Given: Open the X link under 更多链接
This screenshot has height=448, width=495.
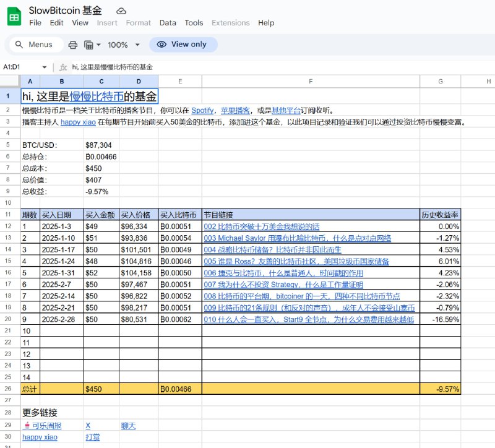Looking at the screenshot, I should pos(87,425).
